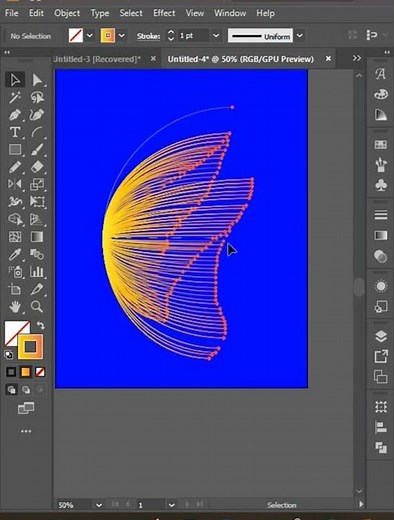
Task: Reset default fill and stroke
Action: point(9,354)
